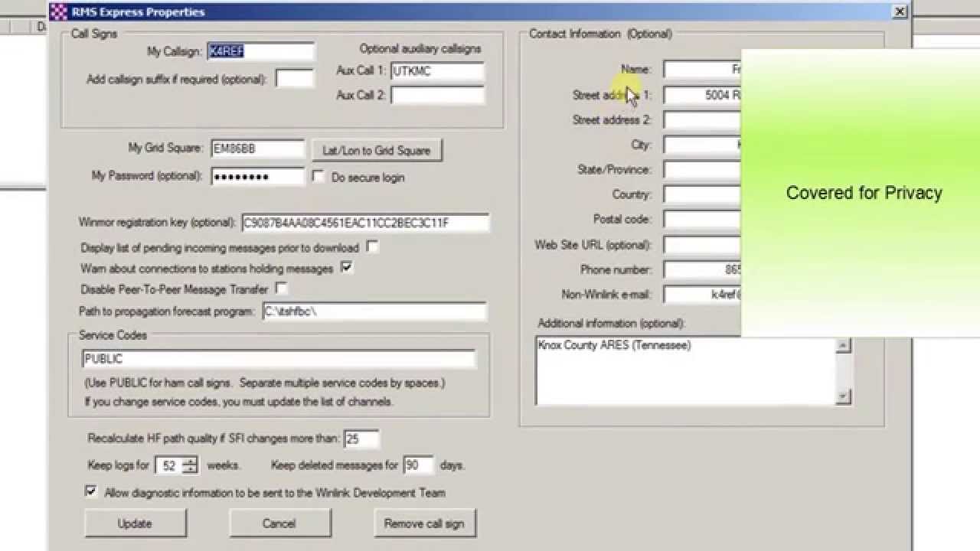
Task: Edit the Winmor registration key field
Action: (x=365, y=223)
